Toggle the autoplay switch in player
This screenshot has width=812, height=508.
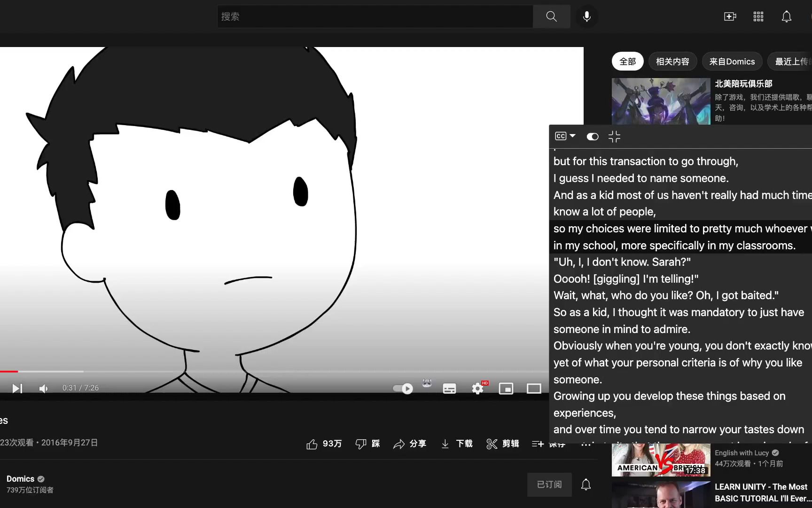(x=403, y=389)
